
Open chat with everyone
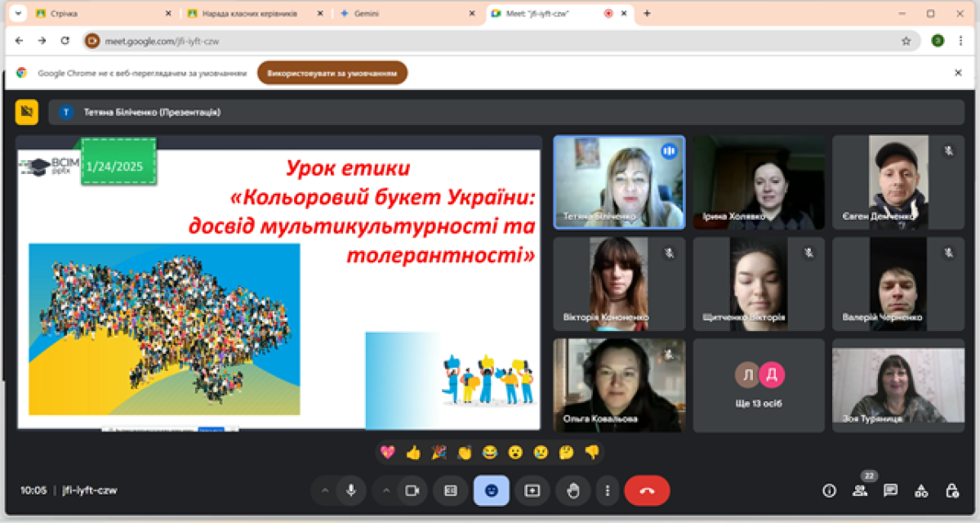pos(890,490)
